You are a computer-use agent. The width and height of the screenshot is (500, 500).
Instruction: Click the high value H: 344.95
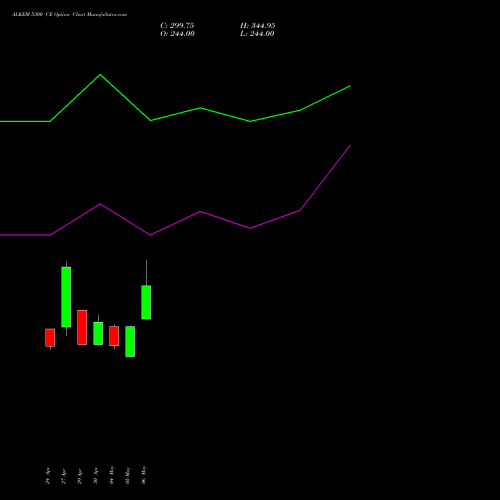[x=258, y=26]
